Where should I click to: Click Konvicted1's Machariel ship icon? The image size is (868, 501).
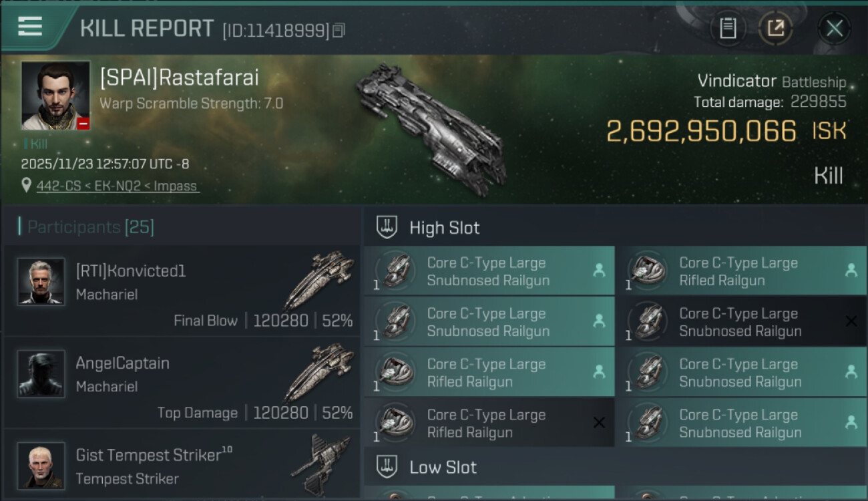click(319, 279)
